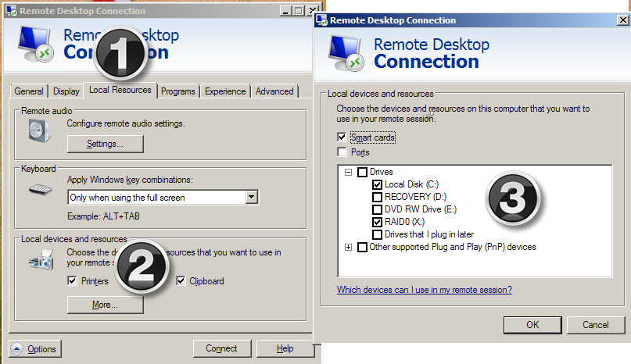Screen dimensions: 631x364
Task: Click the Options arrow icon
Action: 16,348
